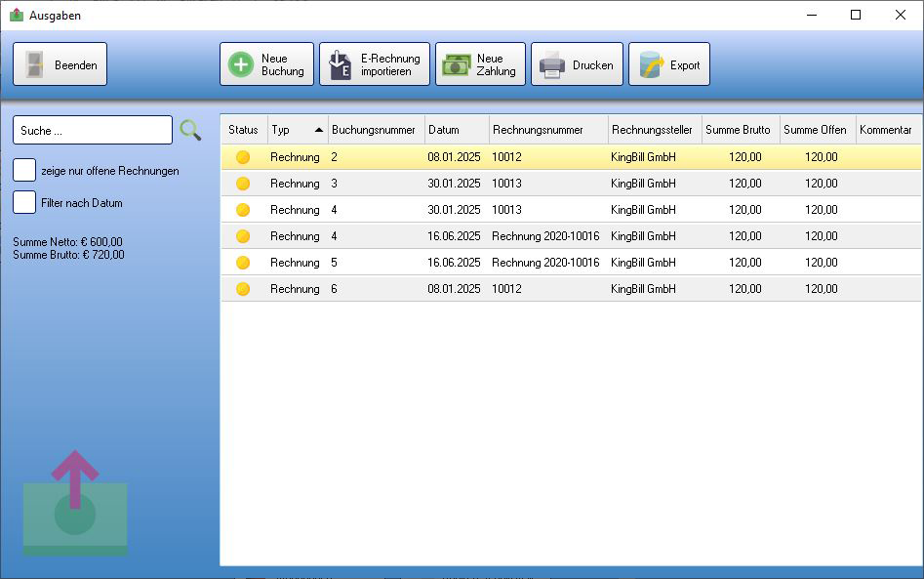Sort by Summe Brutto column header
Viewport: 924px width, 579px height.
coord(741,130)
